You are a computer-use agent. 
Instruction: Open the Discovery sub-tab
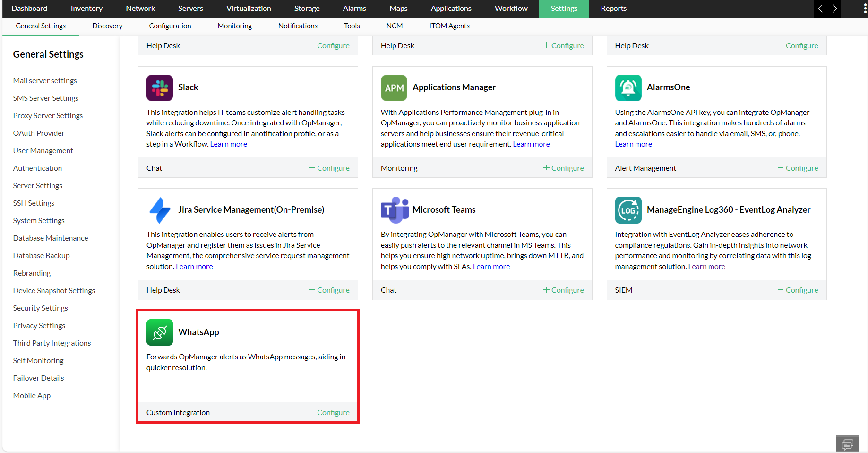click(x=107, y=26)
